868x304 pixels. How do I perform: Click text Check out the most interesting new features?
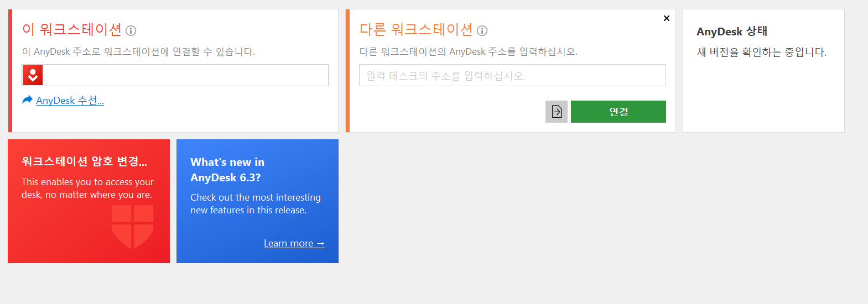point(256,204)
